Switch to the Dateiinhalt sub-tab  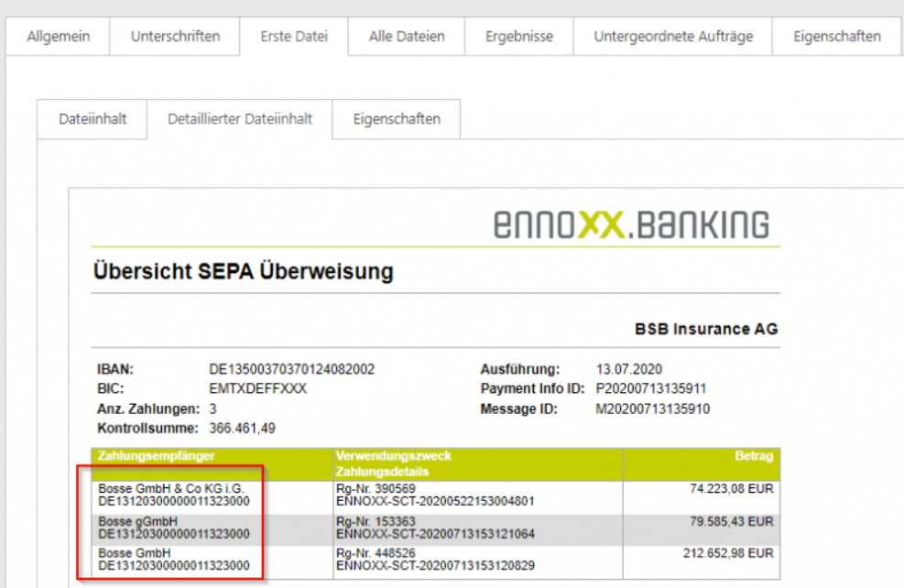point(92,119)
